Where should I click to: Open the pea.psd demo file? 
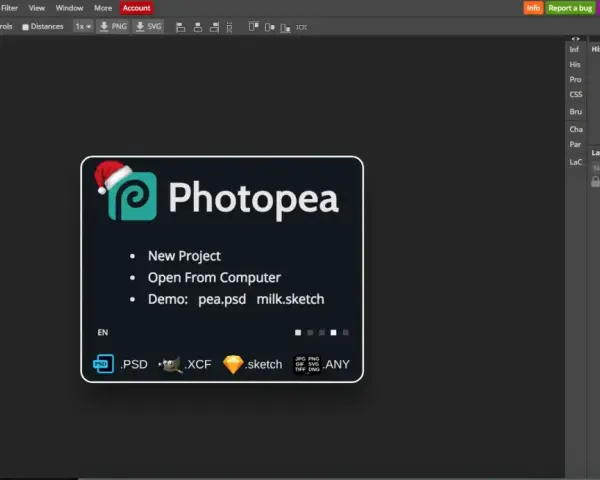222,299
